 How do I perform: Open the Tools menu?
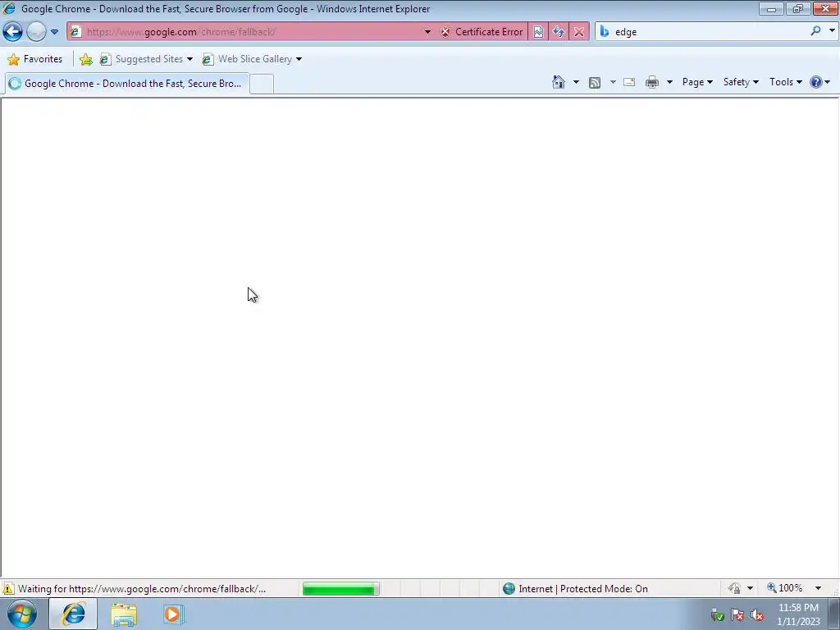(785, 82)
